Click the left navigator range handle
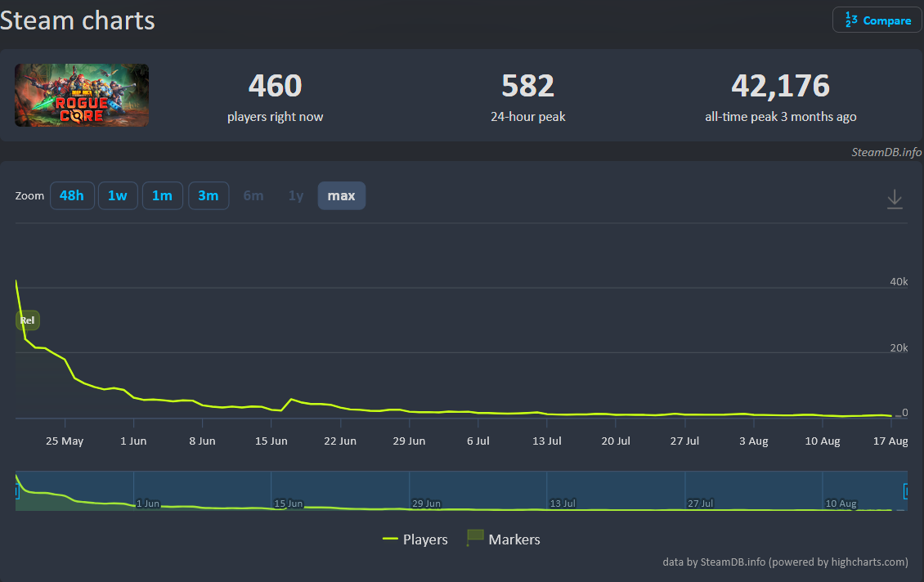 [x=17, y=490]
